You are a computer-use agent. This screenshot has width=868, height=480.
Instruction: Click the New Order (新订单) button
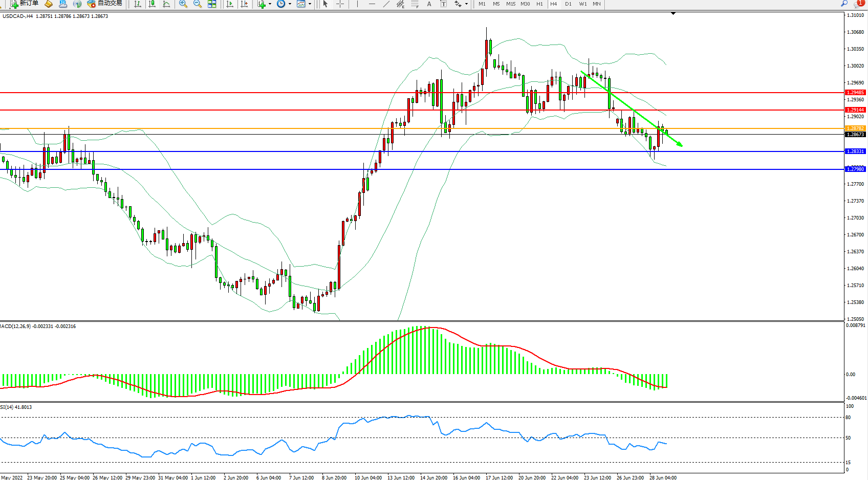pos(25,4)
